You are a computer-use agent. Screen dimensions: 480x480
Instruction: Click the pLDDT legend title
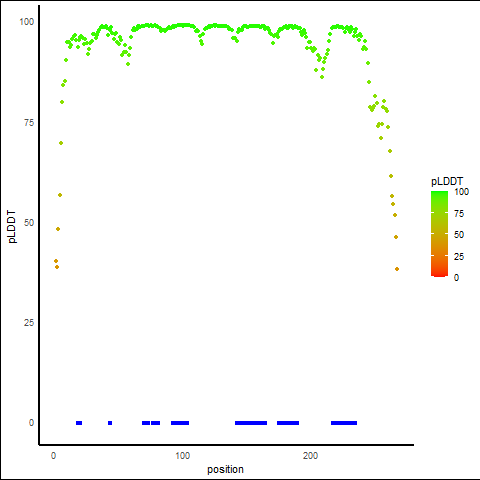[x=447, y=182]
